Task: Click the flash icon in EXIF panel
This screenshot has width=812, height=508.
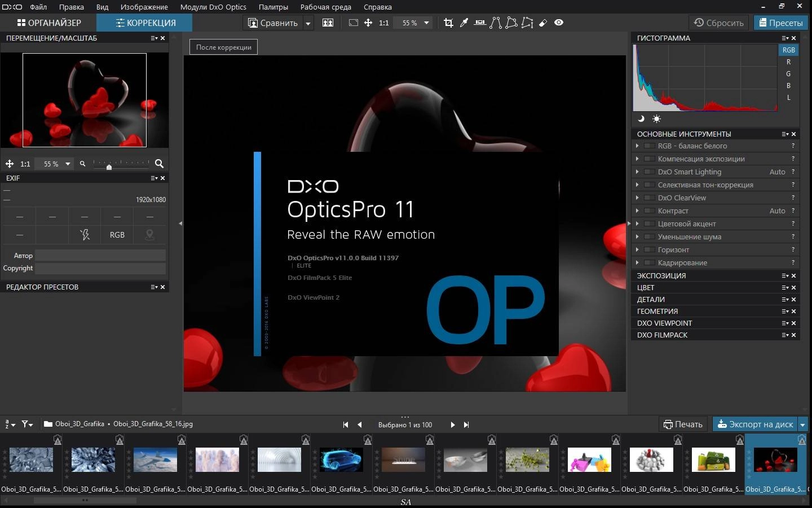Action: click(x=85, y=234)
